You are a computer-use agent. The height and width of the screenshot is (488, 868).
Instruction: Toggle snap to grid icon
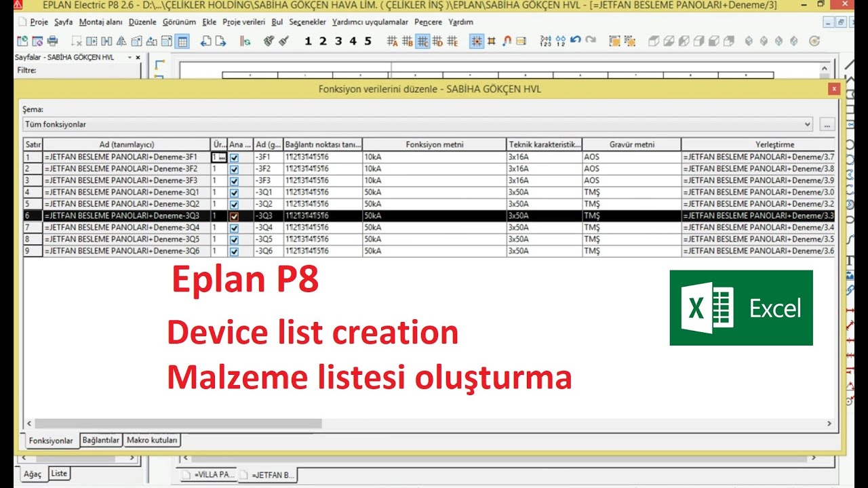[x=477, y=41]
